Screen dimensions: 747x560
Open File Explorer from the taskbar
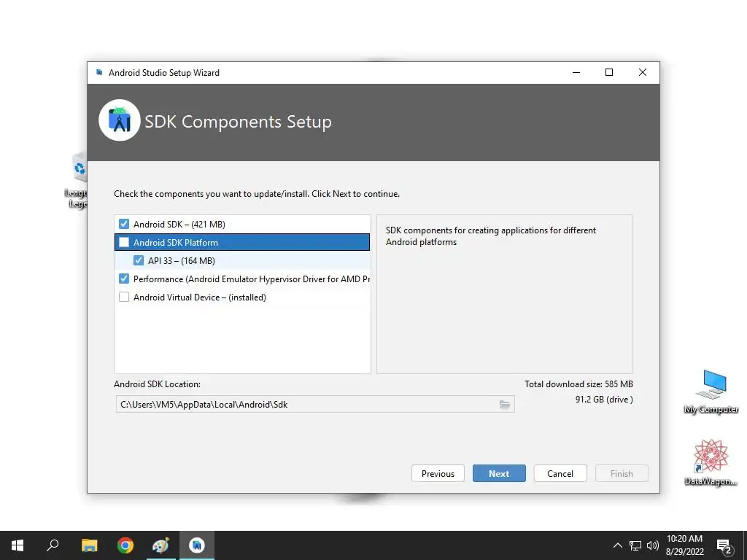click(x=89, y=545)
